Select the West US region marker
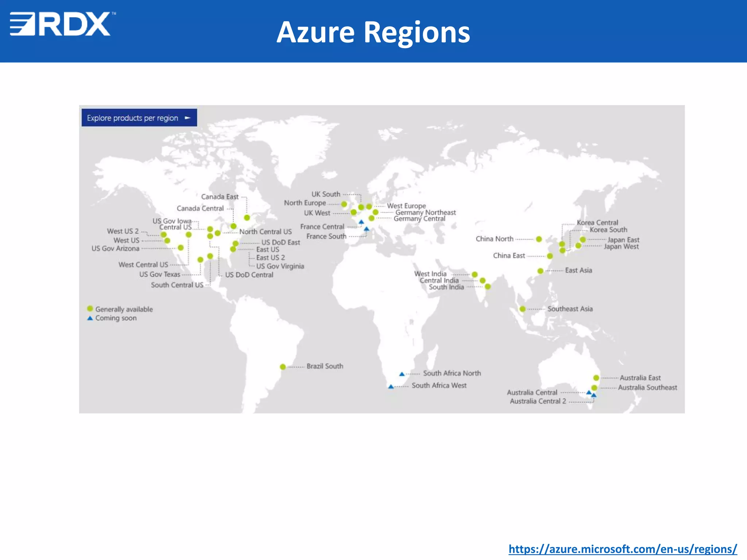The width and height of the screenshot is (747, 560). click(x=167, y=241)
